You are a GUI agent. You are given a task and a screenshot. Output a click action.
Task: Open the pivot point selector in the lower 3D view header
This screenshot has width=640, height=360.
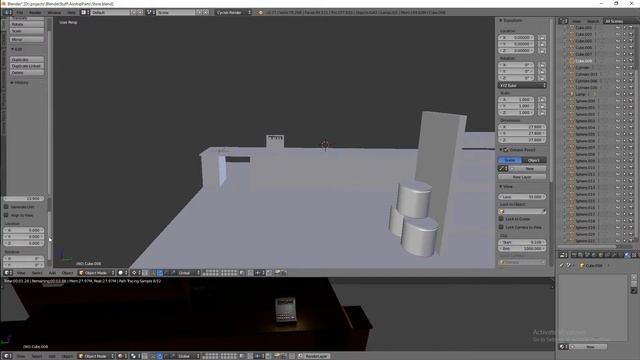[135, 356]
